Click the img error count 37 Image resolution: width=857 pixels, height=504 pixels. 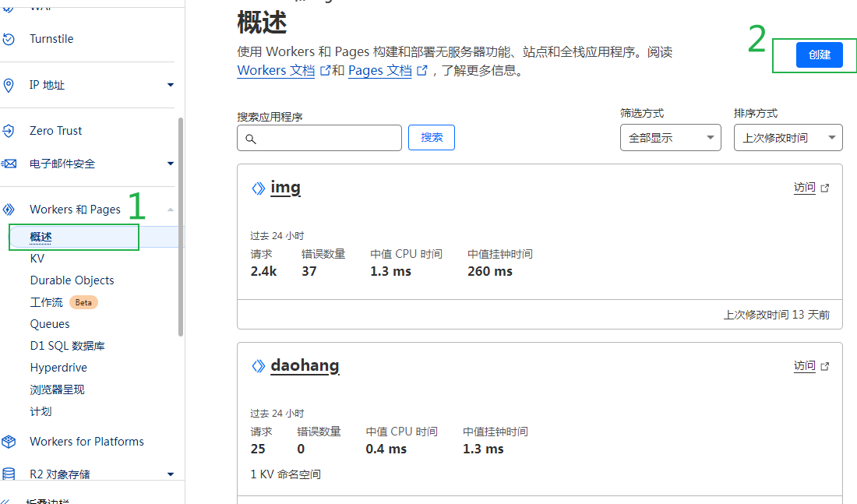309,271
